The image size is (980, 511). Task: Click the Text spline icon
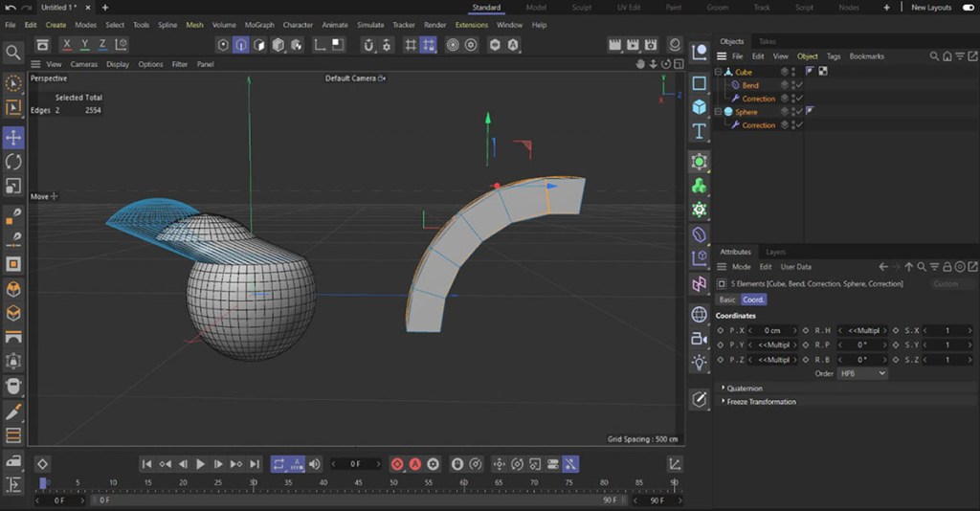[700, 131]
